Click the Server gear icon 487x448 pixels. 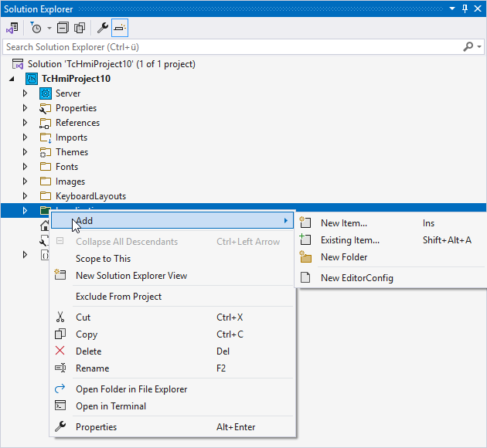[x=46, y=93]
